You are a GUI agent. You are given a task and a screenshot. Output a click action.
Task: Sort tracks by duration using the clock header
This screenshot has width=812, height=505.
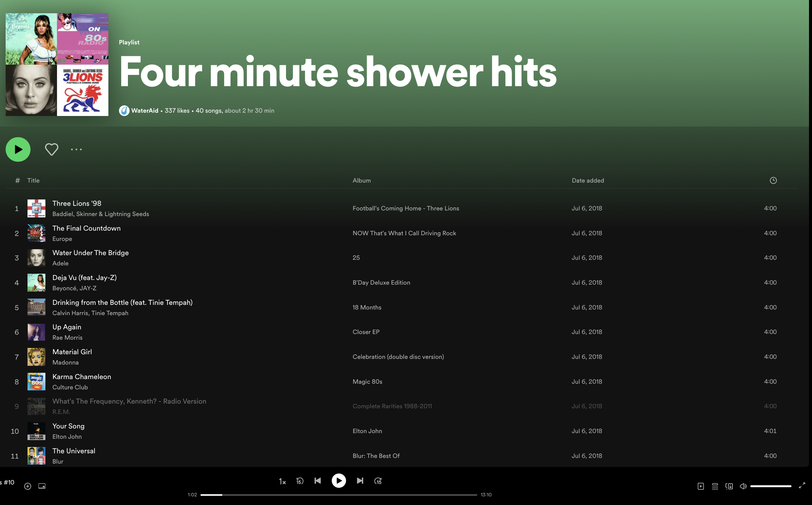(773, 180)
